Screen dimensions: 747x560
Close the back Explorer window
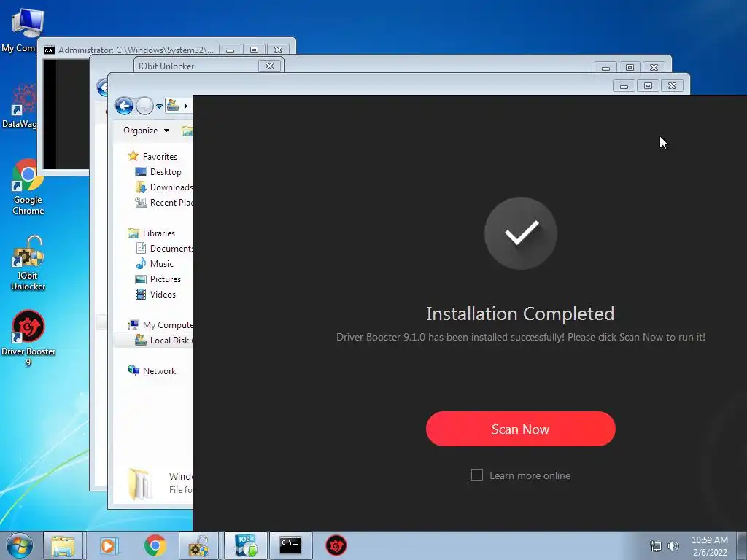(x=654, y=68)
